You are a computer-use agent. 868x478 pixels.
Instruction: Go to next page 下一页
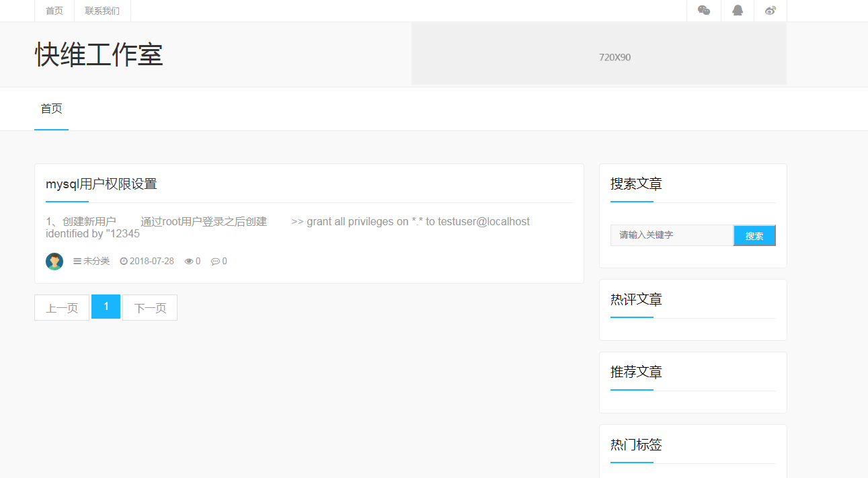150,308
